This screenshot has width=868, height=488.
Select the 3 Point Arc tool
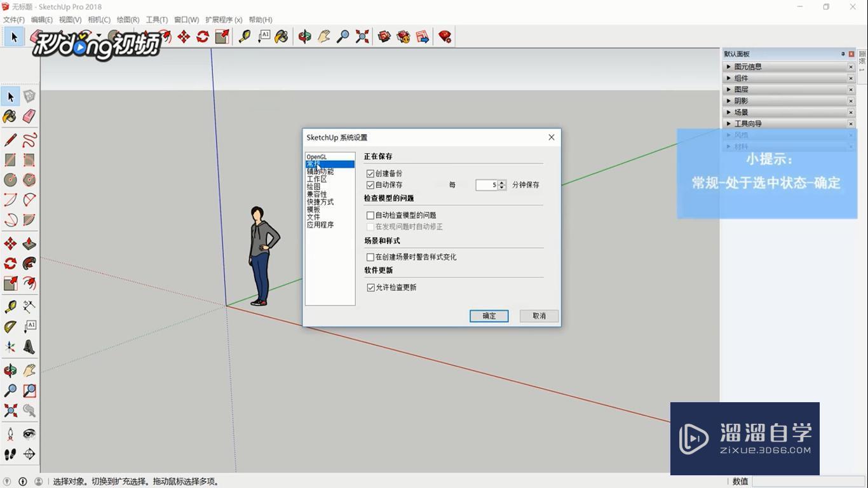click(x=10, y=220)
